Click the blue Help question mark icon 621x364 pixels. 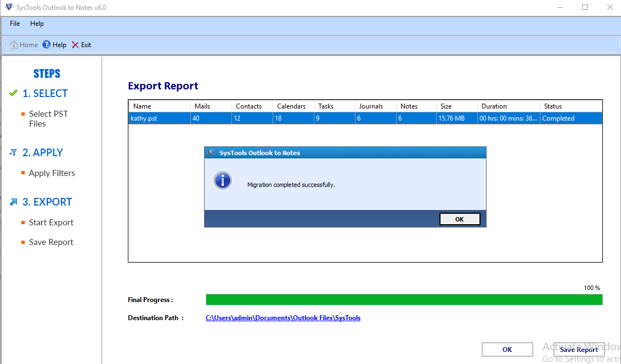(46, 45)
